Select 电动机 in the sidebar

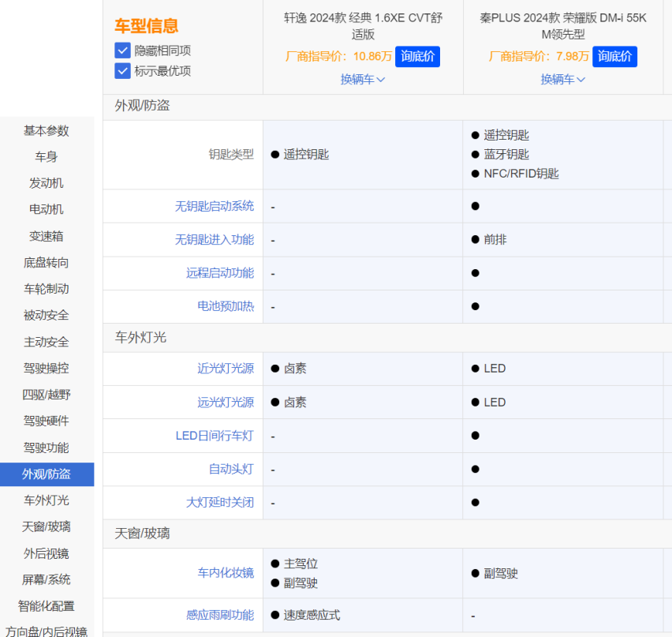[47, 209]
